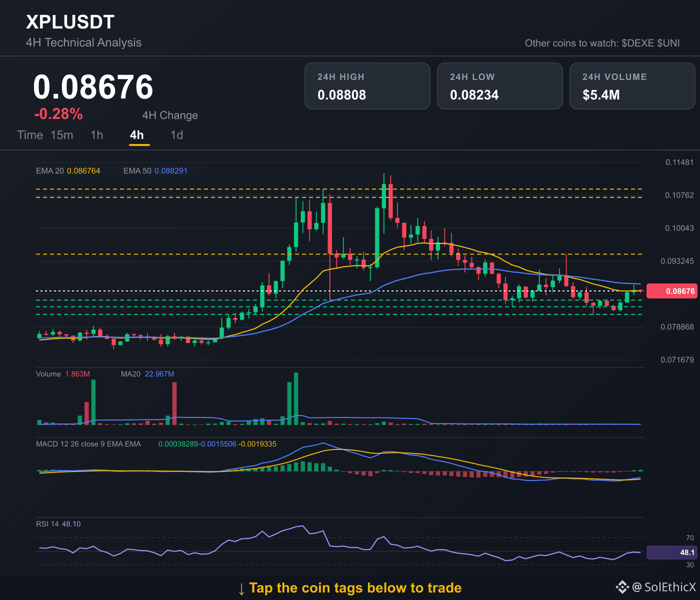Image resolution: width=700 pixels, height=600 pixels.
Task: Switch to the 1d timeframe tab
Action: point(177,135)
